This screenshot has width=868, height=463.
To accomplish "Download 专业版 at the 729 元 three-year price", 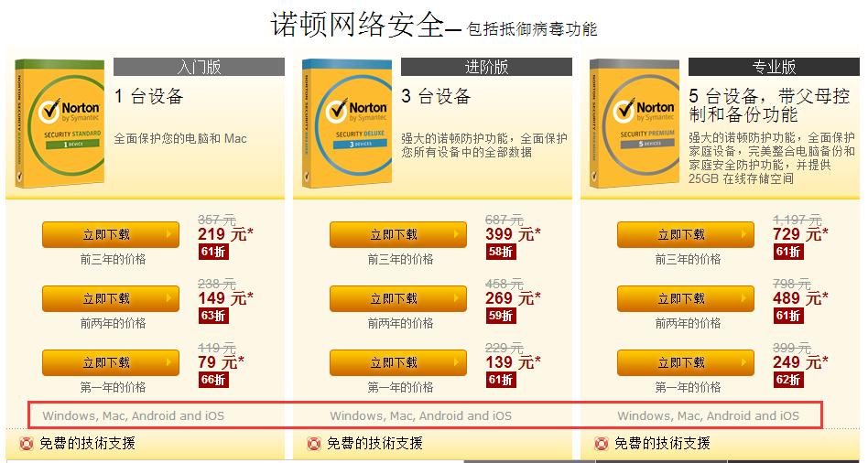I will click(x=685, y=234).
